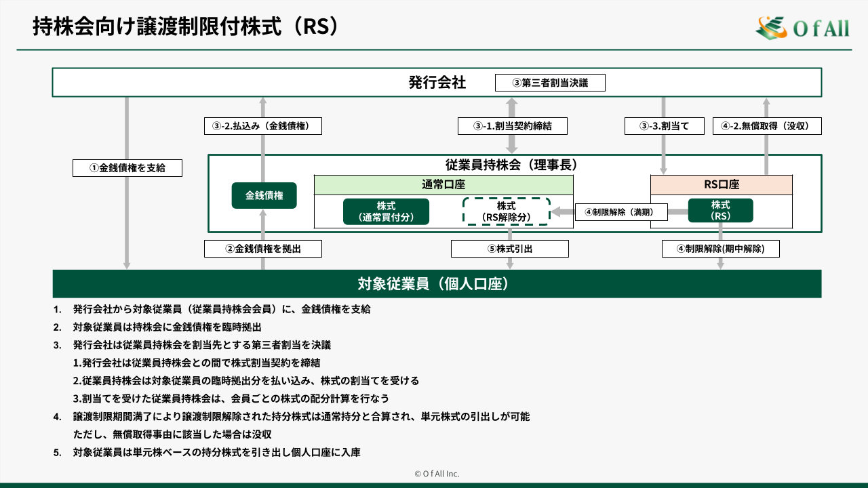
Task: Select the ③-2.払込み（金銭債権） label
Action: (x=262, y=126)
